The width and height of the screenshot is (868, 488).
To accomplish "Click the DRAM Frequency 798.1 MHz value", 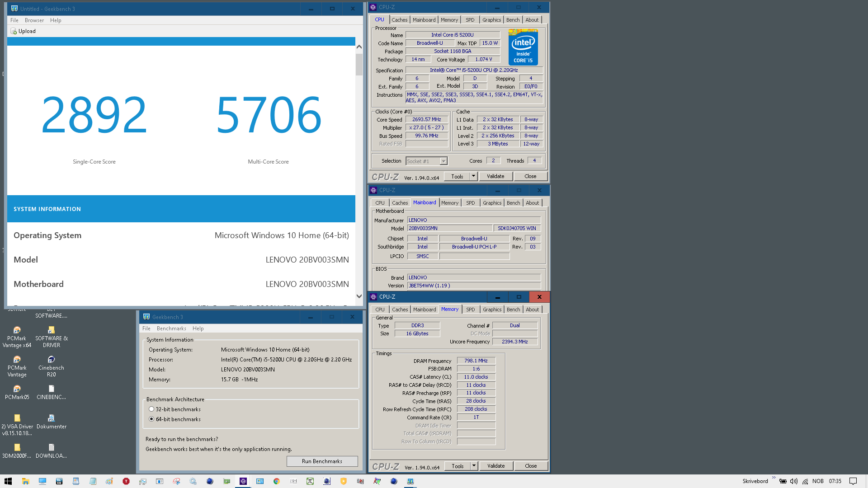I will click(x=476, y=361).
